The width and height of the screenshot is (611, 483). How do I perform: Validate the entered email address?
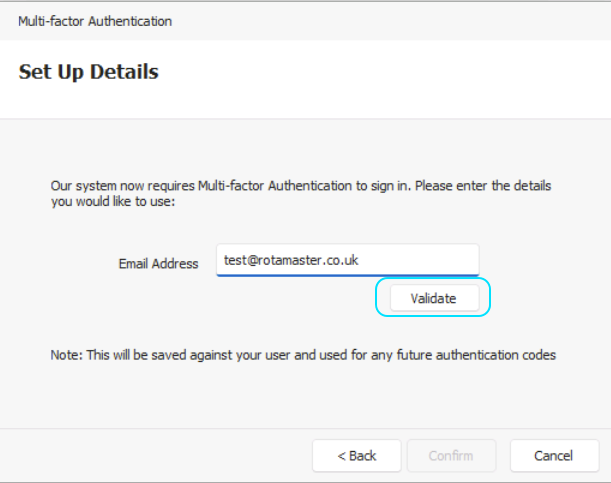tap(434, 298)
